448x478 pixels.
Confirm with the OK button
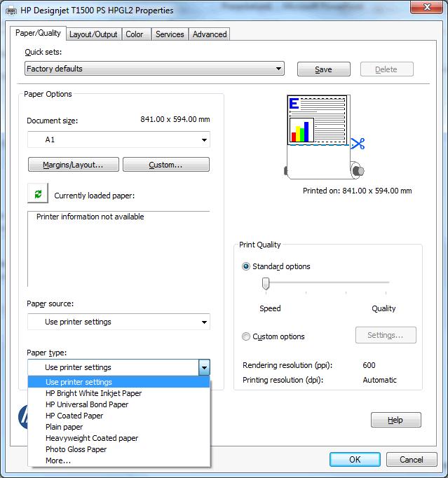tap(355, 459)
